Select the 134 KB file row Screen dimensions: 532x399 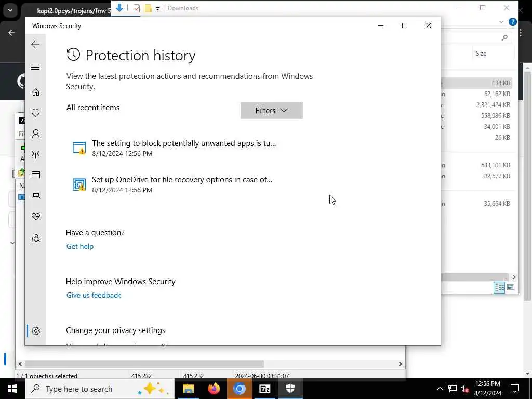(476, 83)
